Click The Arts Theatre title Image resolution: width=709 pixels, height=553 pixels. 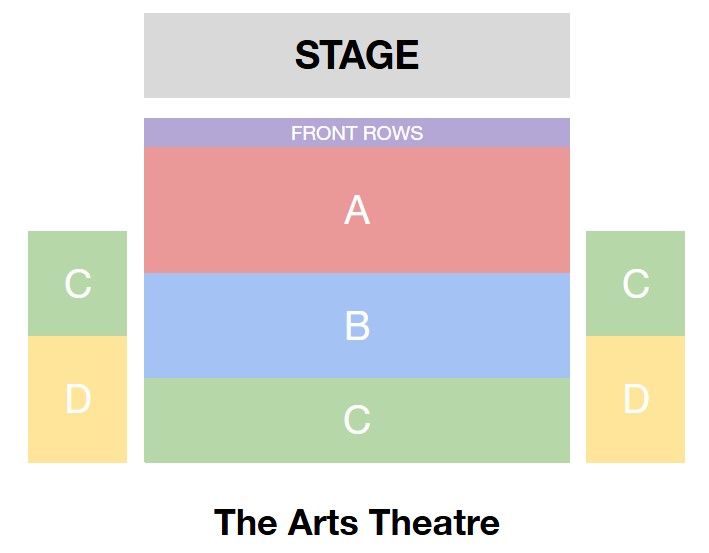357,522
